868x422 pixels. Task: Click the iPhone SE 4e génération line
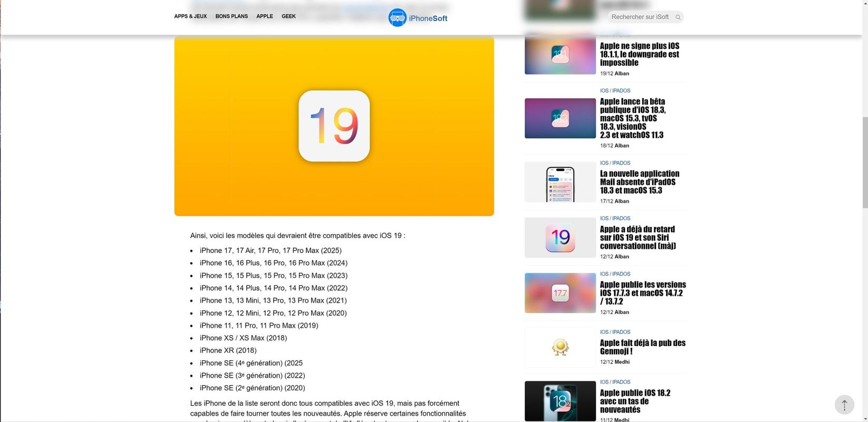point(251,363)
